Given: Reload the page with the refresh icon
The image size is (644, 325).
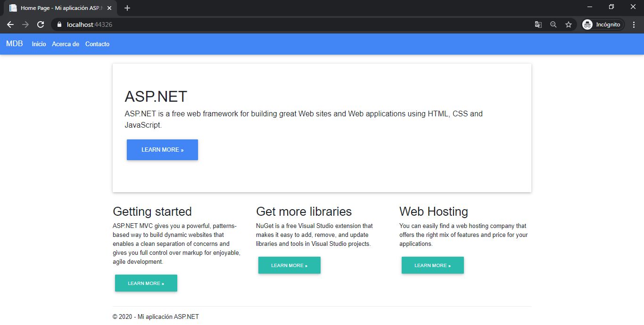Looking at the screenshot, I should pyautogui.click(x=41, y=24).
